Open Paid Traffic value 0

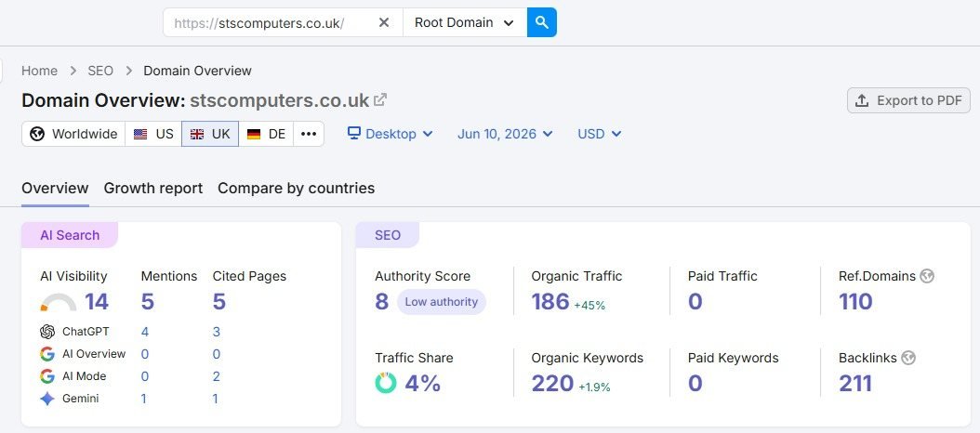point(695,302)
